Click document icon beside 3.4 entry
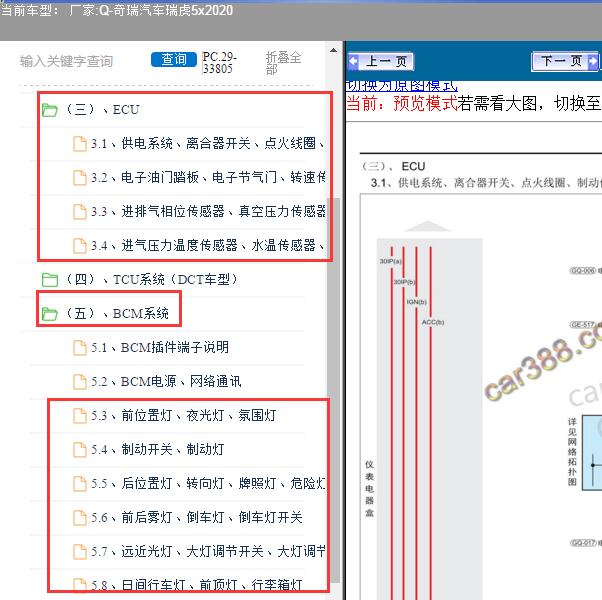 click(80, 246)
